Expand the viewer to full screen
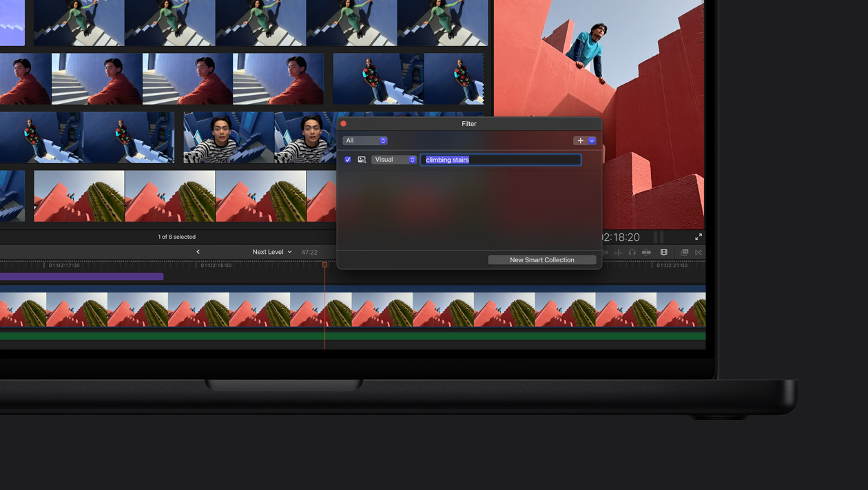Viewport: 868px width, 490px height. [x=698, y=236]
